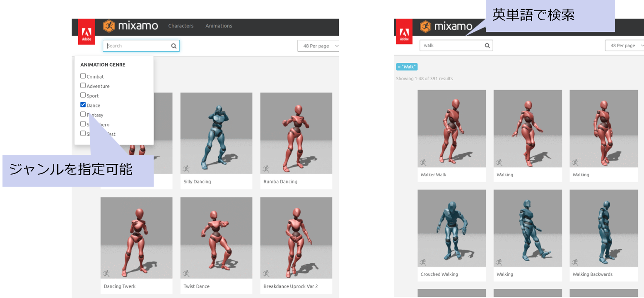Viewport: 644px width, 298px height.
Task: Select the Dancing Twerk animation thumbnail
Action: [x=136, y=238]
